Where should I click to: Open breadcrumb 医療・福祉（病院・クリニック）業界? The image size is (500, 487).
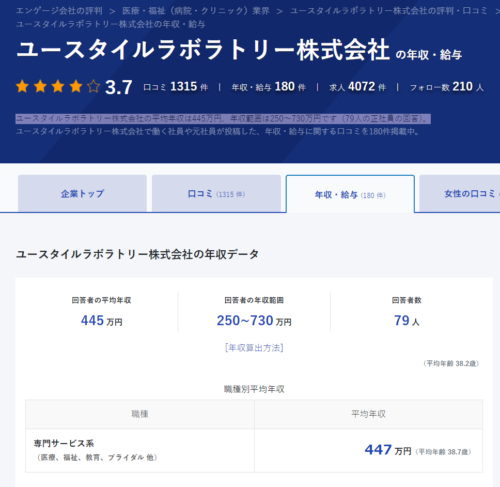pyautogui.click(x=196, y=11)
